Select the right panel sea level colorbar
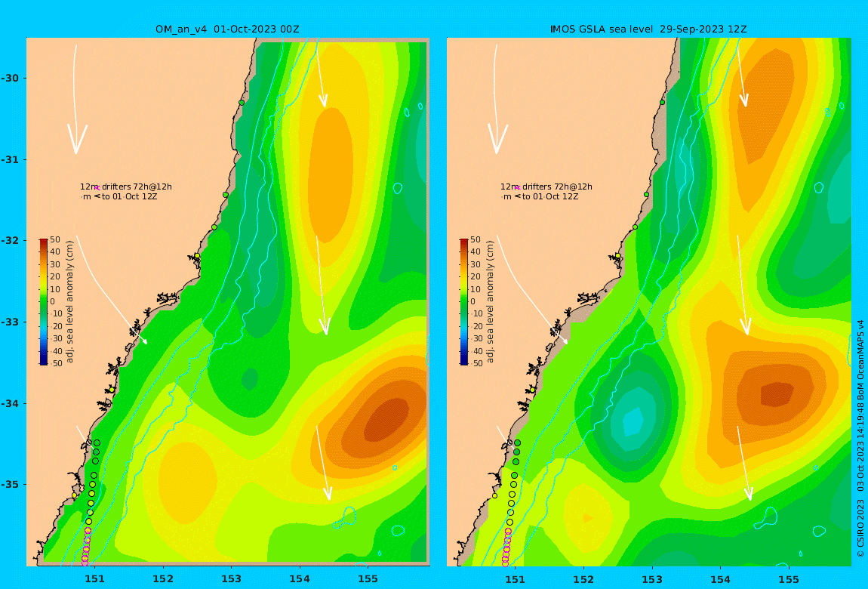 click(x=464, y=302)
